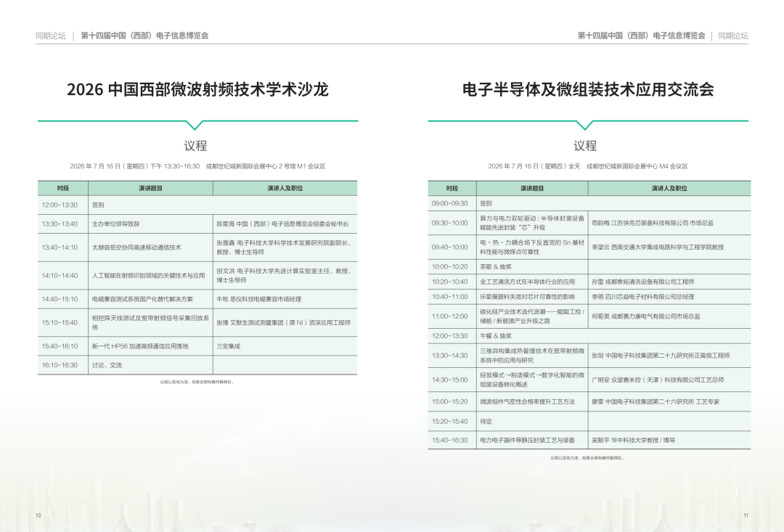Select "议程" heading under the semiconductor exchange title
Viewport: 784px width, 532px height.
tap(585, 146)
